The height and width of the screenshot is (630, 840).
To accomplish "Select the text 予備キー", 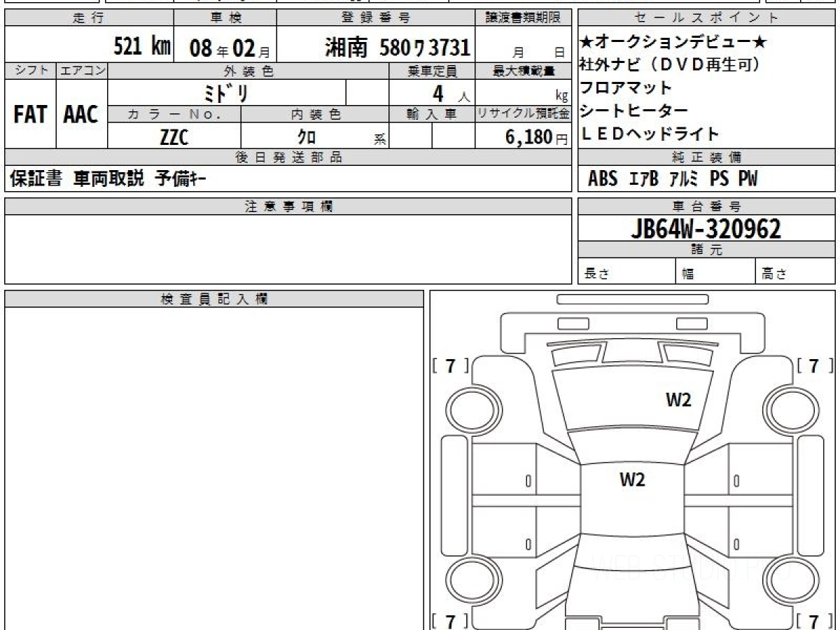I will pyautogui.click(x=181, y=179).
